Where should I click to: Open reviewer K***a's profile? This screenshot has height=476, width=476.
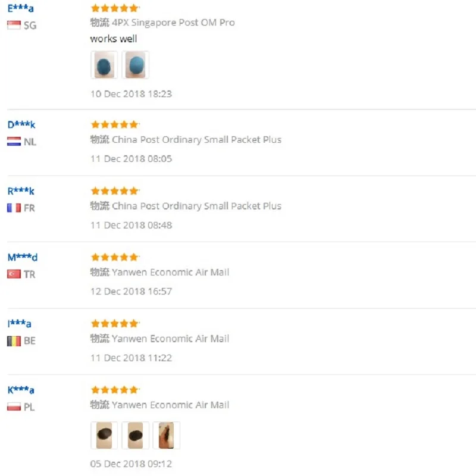(x=21, y=390)
